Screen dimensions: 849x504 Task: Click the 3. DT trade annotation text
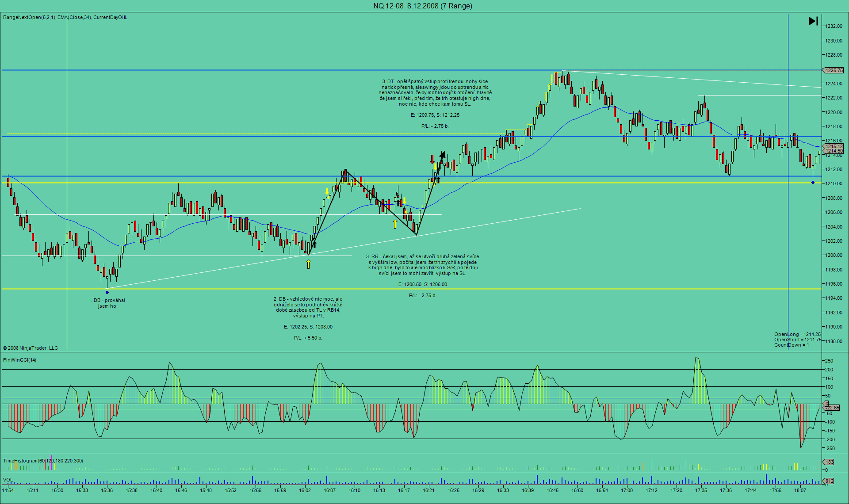tap(435, 93)
